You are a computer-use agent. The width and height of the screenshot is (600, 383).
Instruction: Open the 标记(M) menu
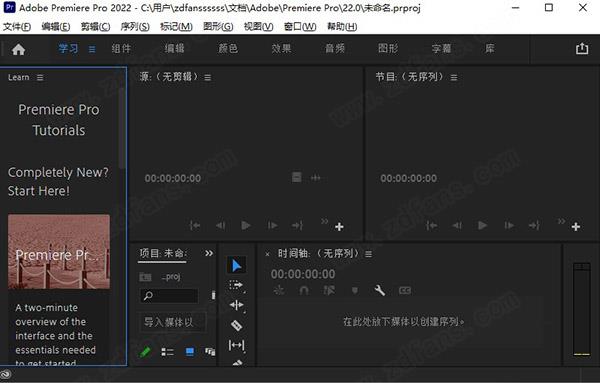176,26
